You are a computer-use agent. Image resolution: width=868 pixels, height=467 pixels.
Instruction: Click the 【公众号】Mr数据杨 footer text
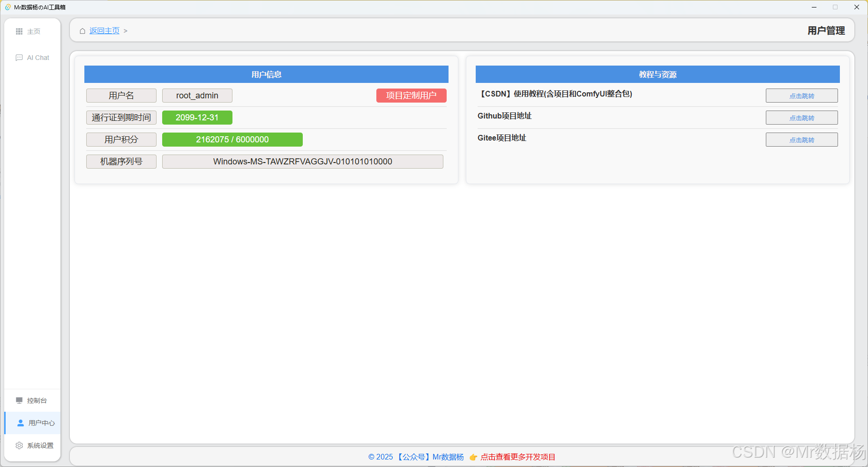pyautogui.click(x=429, y=457)
